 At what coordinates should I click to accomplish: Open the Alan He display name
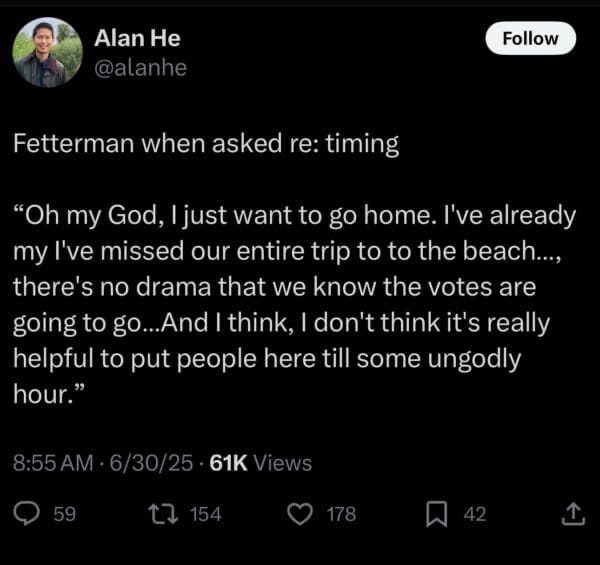[137, 38]
